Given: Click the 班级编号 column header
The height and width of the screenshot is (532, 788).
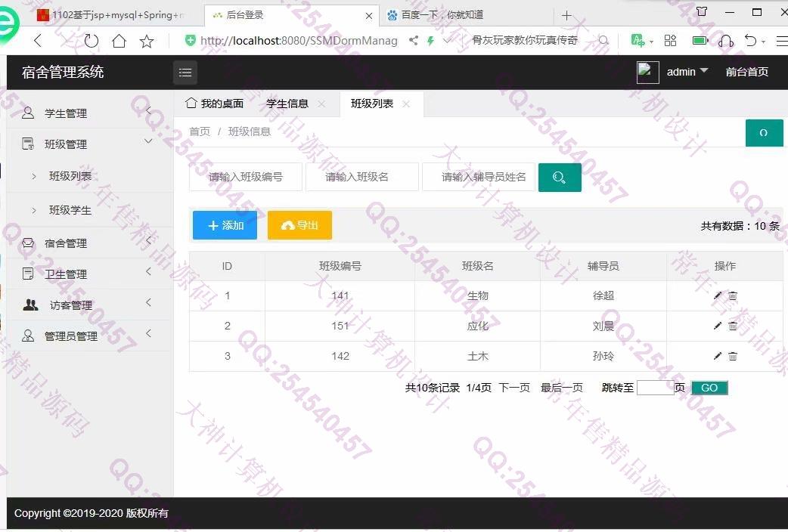Looking at the screenshot, I should [340, 266].
